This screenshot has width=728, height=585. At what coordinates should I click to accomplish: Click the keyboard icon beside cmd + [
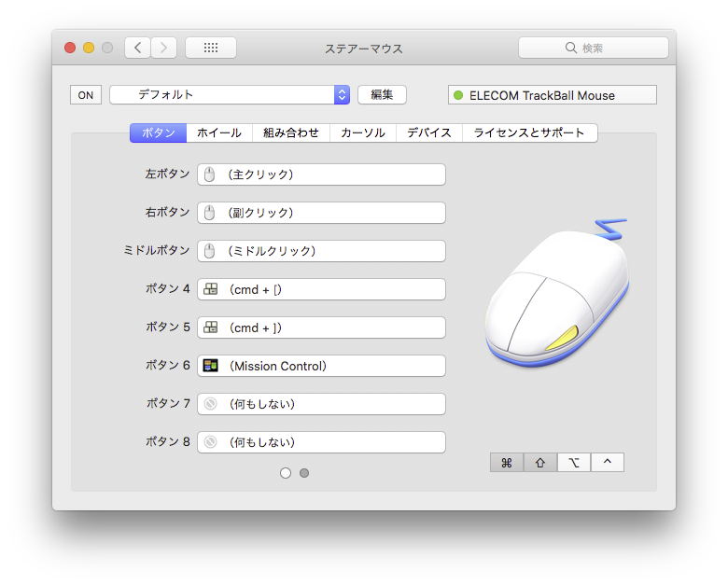[x=210, y=289]
